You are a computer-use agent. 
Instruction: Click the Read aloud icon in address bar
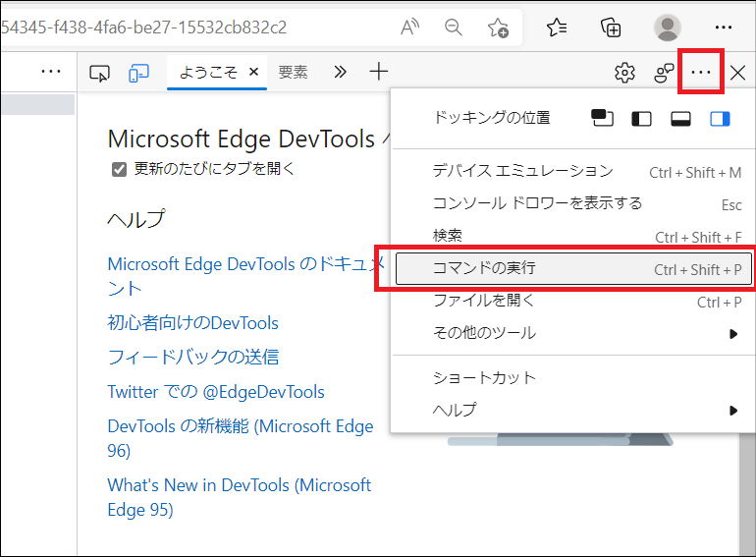[x=409, y=27]
